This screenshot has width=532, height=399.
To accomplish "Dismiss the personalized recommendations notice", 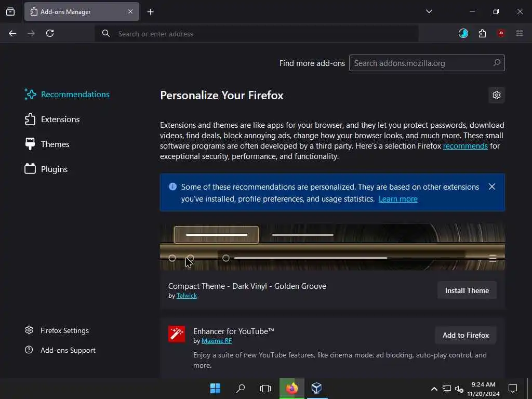I will 492,187.
